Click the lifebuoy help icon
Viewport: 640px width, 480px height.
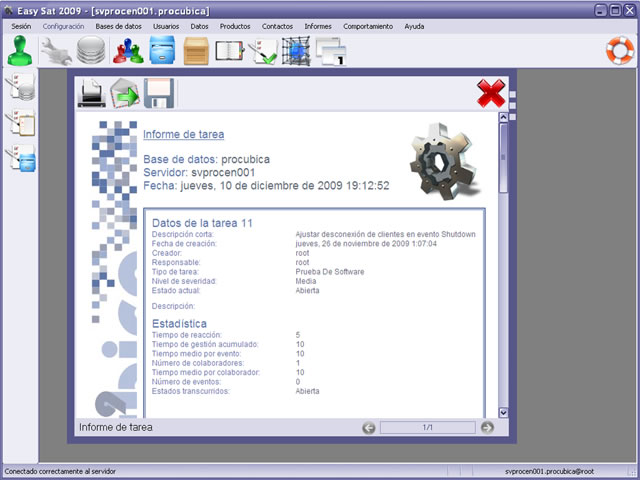coord(620,51)
